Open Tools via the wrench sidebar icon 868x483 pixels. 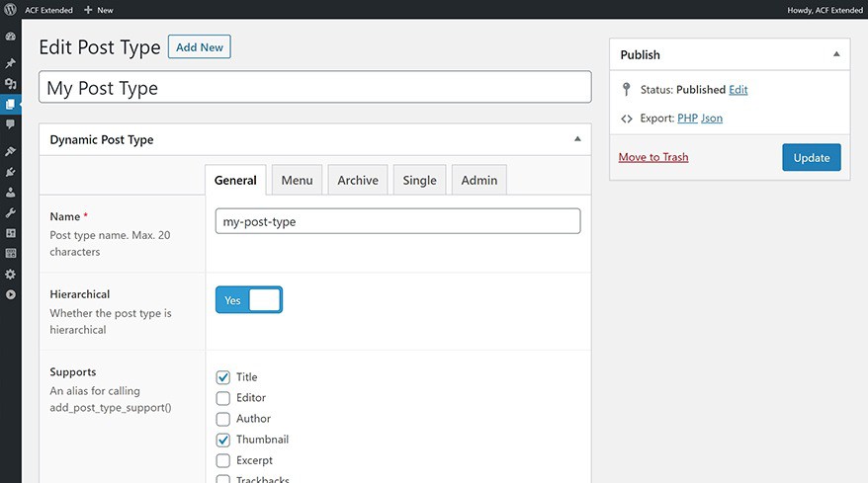click(x=11, y=212)
